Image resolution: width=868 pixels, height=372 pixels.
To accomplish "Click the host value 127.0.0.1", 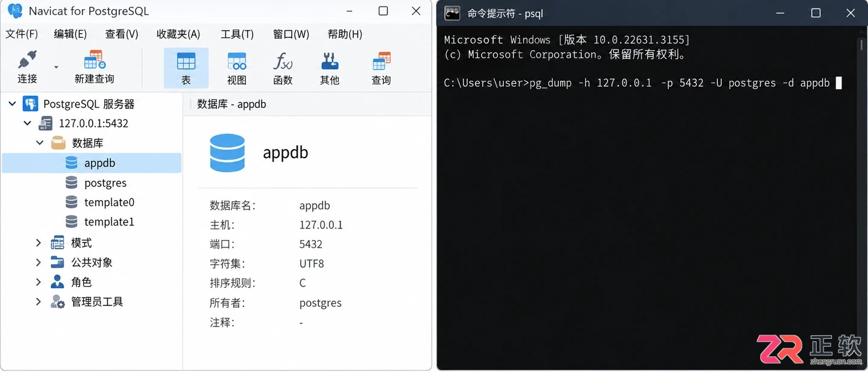I will [x=321, y=225].
